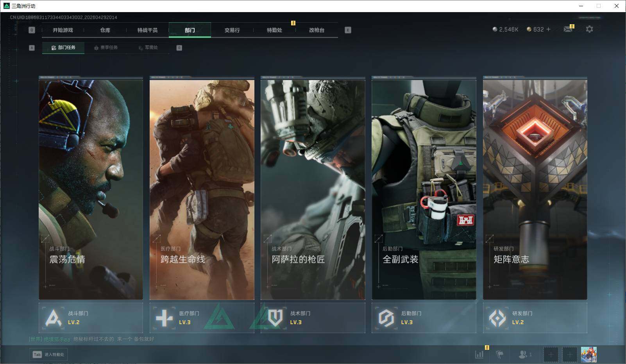
Task: Click the first empty squad slot plus
Action: tap(551, 355)
